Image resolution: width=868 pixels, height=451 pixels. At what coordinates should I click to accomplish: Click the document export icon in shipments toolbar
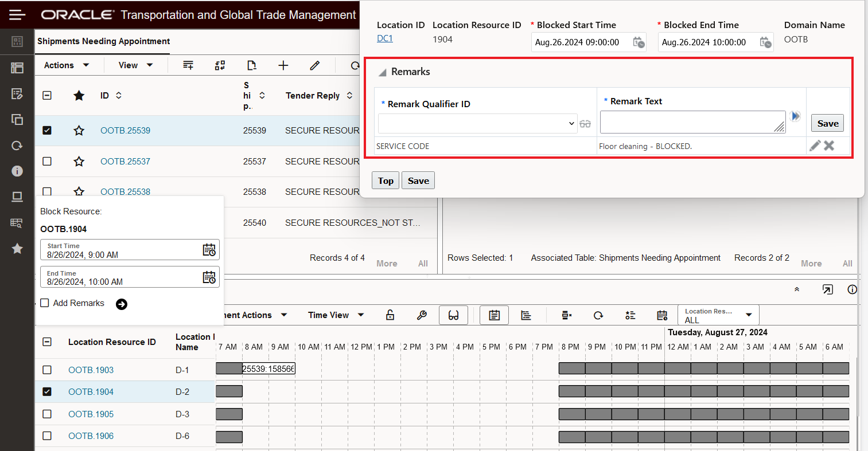(251, 65)
